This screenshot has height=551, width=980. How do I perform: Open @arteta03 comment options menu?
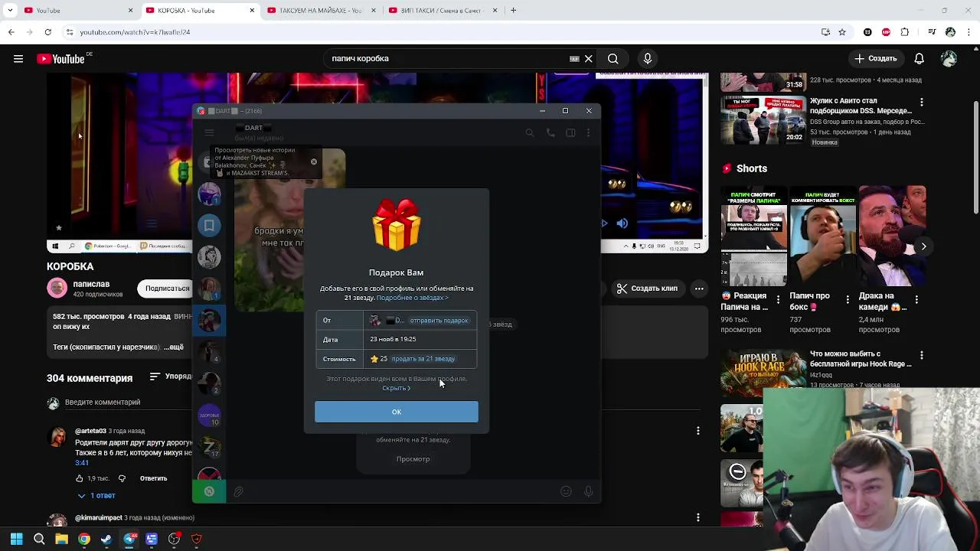click(x=697, y=432)
